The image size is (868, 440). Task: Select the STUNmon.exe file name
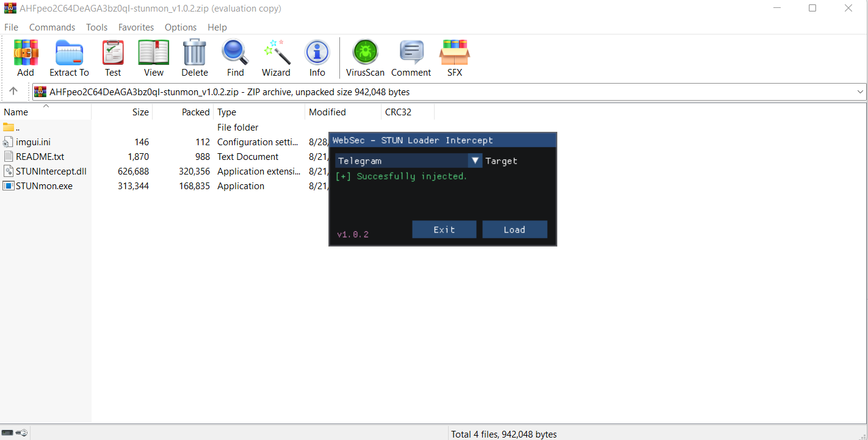[x=44, y=186]
